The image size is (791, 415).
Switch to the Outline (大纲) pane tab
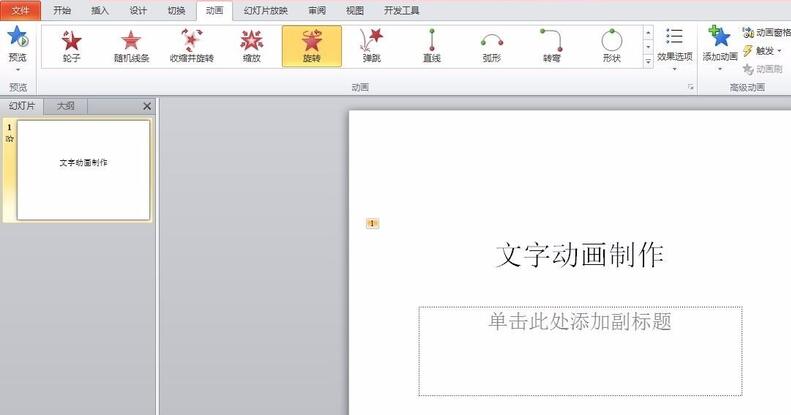pos(66,106)
